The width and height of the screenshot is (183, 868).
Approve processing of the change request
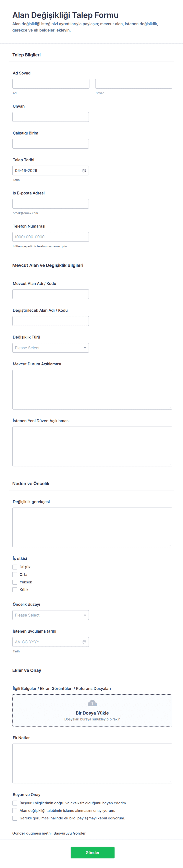pos(15,811)
